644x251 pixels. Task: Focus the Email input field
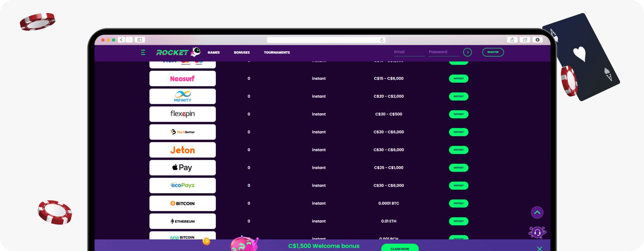[x=409, y=52]
